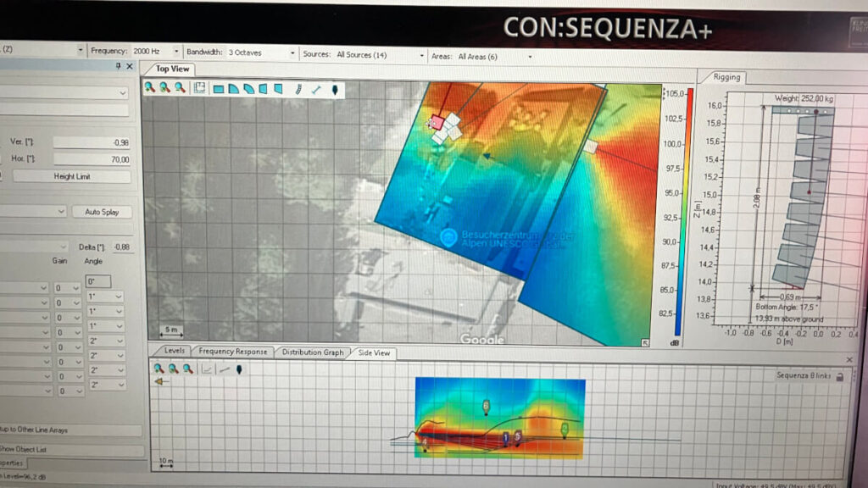Select the second trapezoid area tool
Viewport: 868px width, 488px height.
pos(278,88)
